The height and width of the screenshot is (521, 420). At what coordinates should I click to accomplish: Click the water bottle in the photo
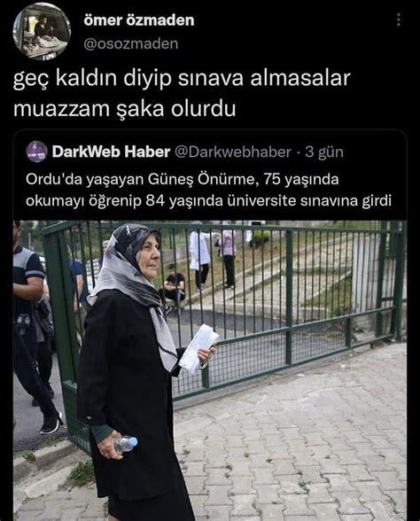(x=125, y=444)
